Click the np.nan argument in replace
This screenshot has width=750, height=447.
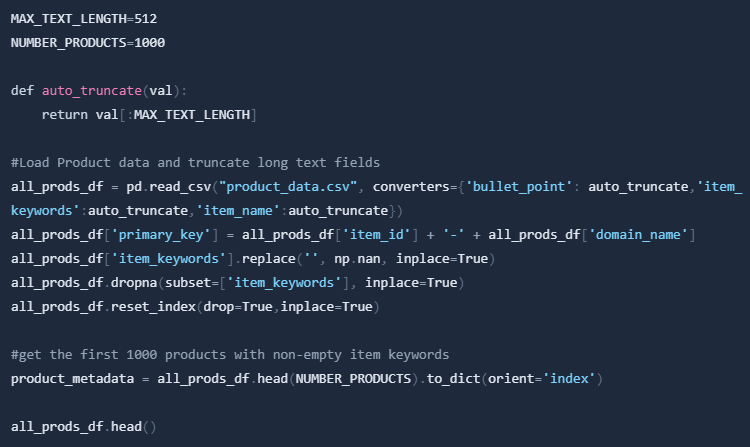pos(357,259)
